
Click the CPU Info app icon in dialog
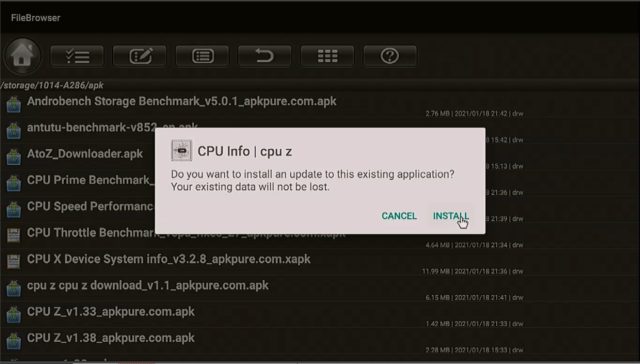tap(182, 151)
